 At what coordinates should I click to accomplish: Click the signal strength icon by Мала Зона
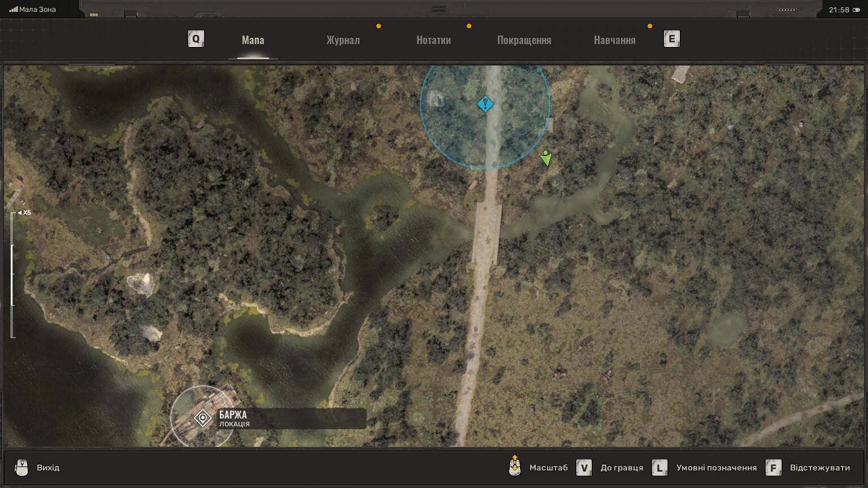pyautogui.click(x=14, y=10)
